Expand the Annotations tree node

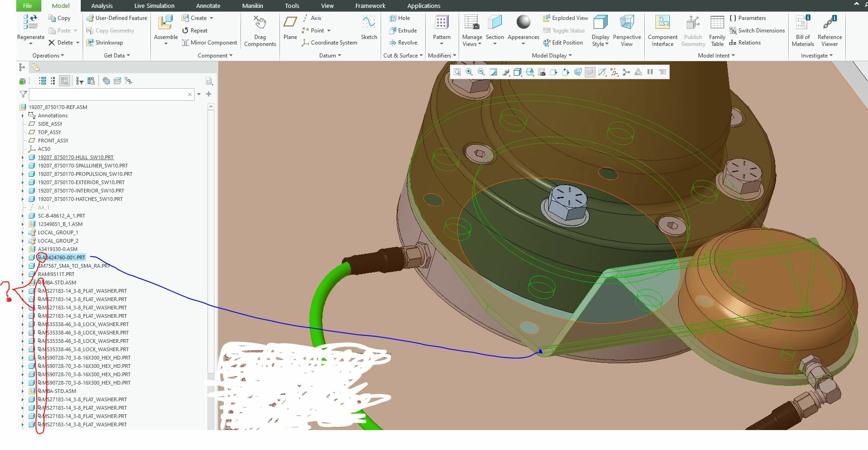[23, 116]
